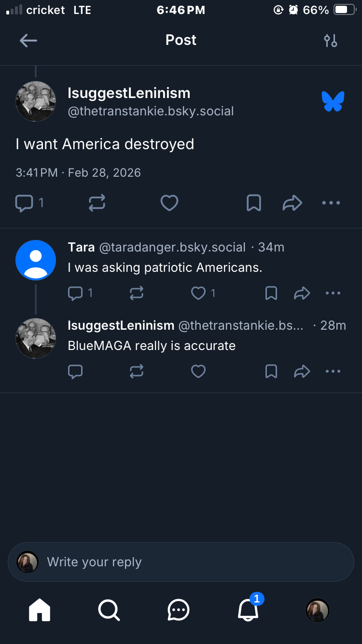
Task: Open thread view settings icon
Action: [331, 41]
